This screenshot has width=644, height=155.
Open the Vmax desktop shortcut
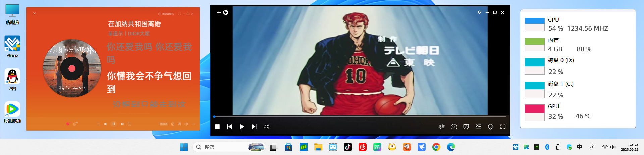coord(12,46)
